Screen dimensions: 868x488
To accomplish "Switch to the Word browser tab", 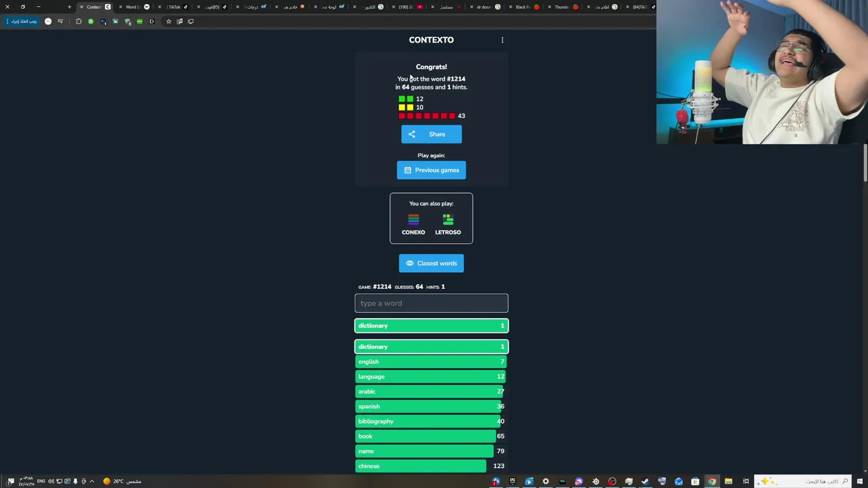I will (x=136, y=7).
